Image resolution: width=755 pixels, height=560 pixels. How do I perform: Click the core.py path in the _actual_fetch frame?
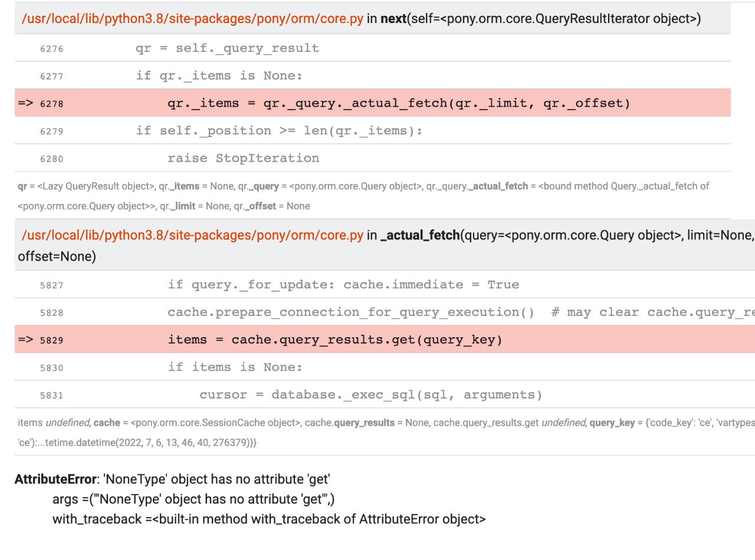pos(192,235)
